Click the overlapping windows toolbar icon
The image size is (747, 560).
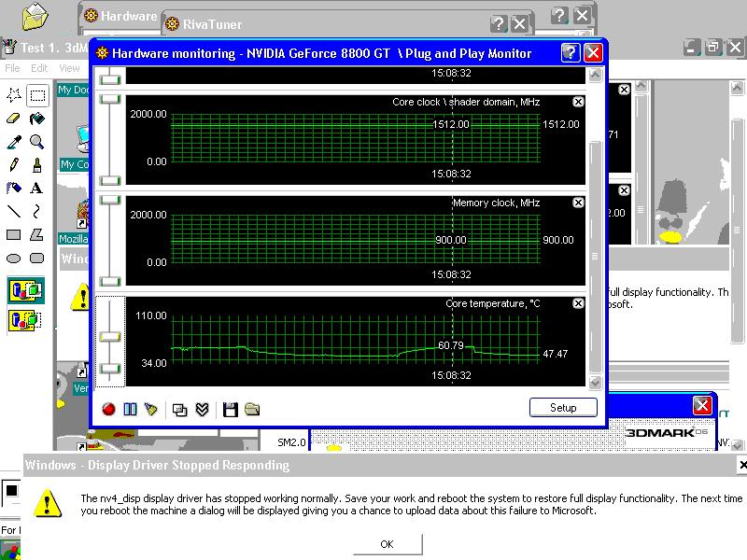179,410
